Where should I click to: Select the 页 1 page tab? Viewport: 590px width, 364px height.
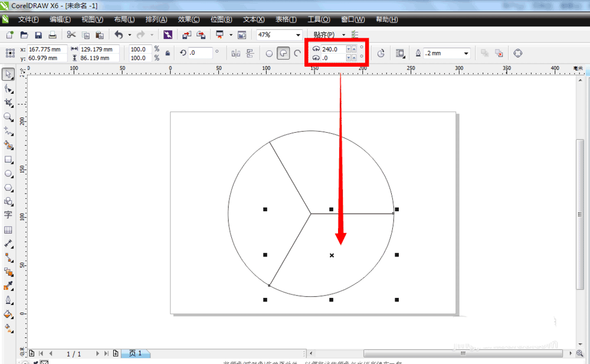[135, 353]
